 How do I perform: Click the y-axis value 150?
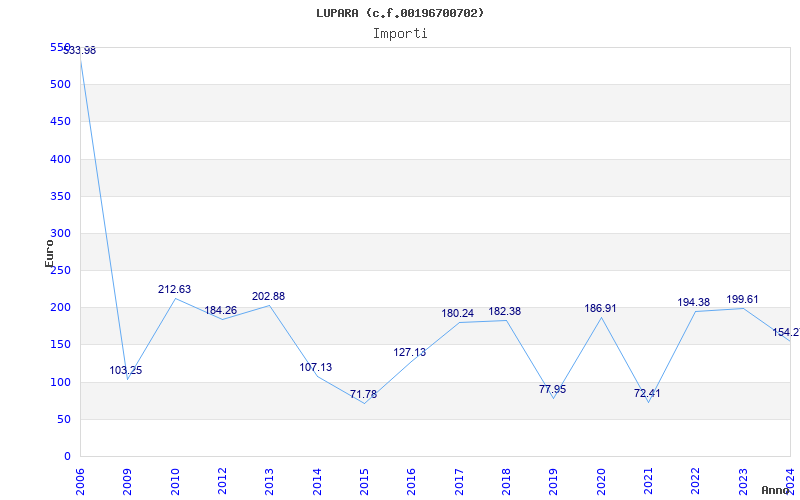point(60,345)
